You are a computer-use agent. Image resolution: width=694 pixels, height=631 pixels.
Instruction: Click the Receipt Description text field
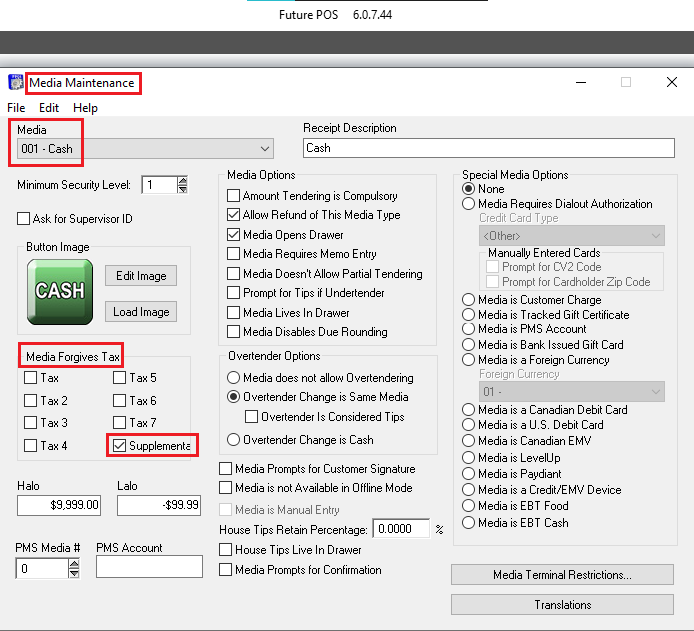(489, 148)
